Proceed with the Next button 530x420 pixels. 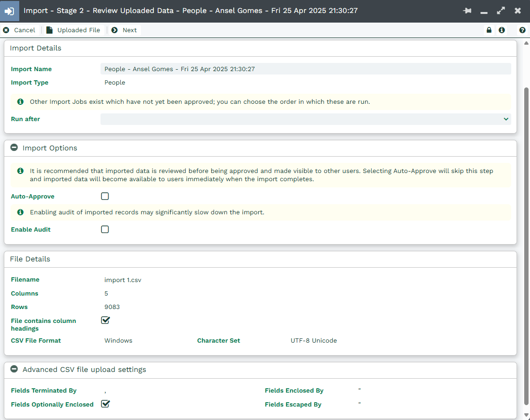tap(124, 30)
